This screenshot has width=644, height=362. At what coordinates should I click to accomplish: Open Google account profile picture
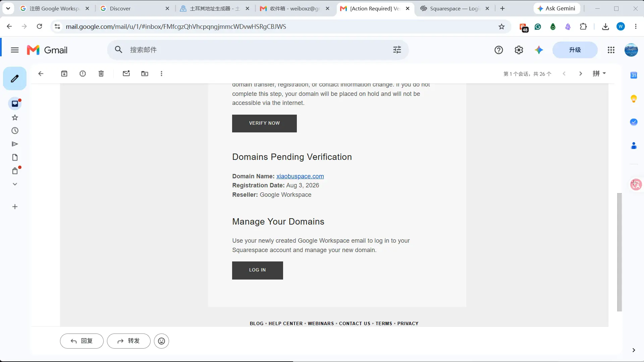pyautogui.click(x=631, y=50)
